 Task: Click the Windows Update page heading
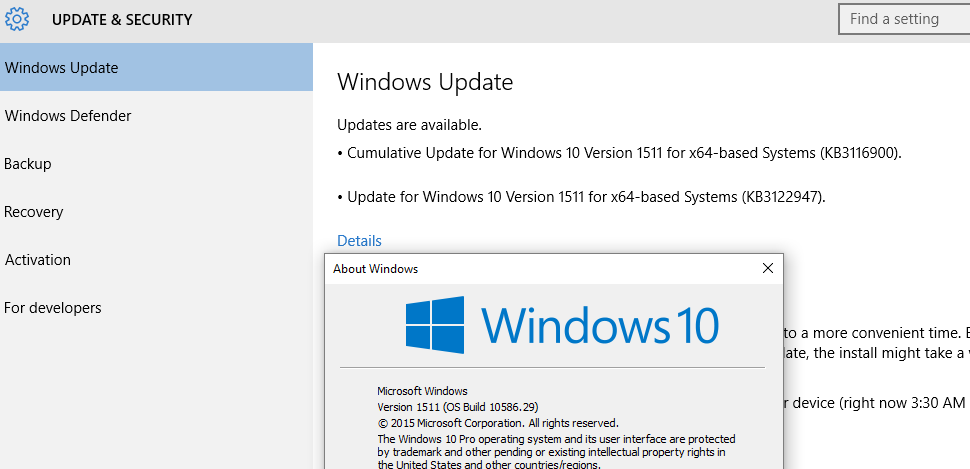click(x=425, y=82)
